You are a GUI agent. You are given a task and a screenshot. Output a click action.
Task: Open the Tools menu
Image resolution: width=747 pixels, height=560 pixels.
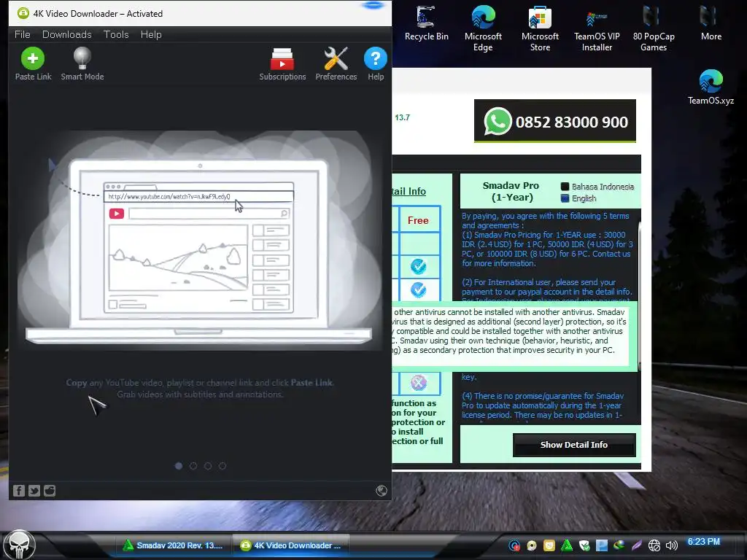(x=116, y=34)
